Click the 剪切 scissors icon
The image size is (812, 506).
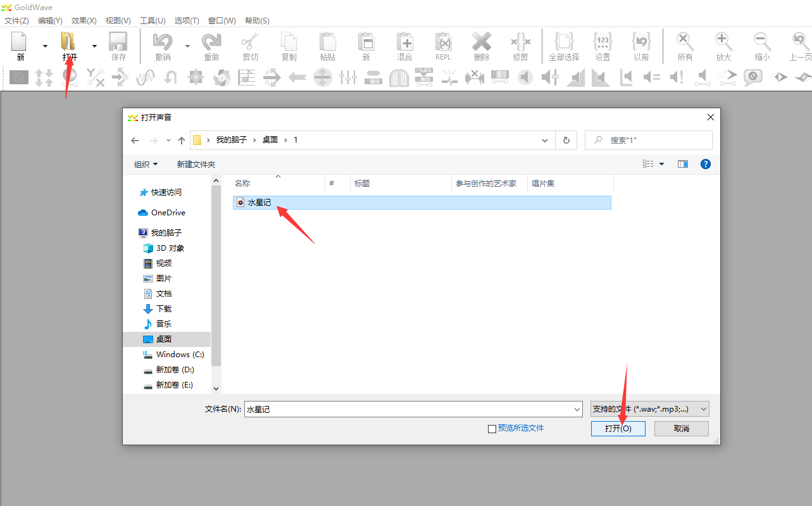tap(250, 42)
